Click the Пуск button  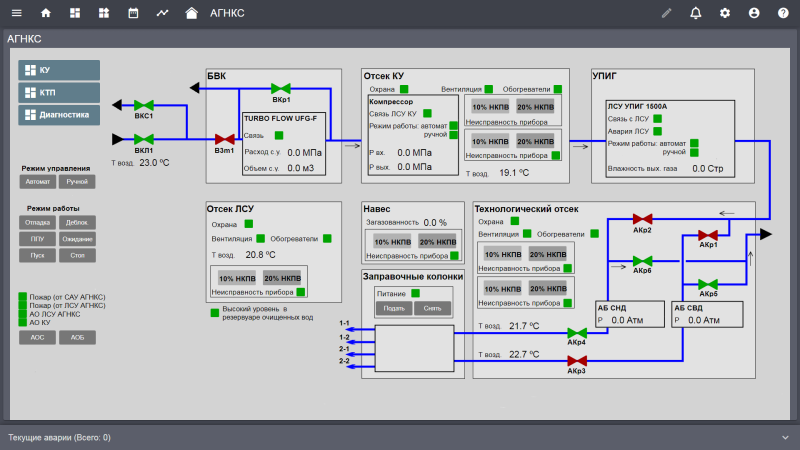[x=38, y=255]
